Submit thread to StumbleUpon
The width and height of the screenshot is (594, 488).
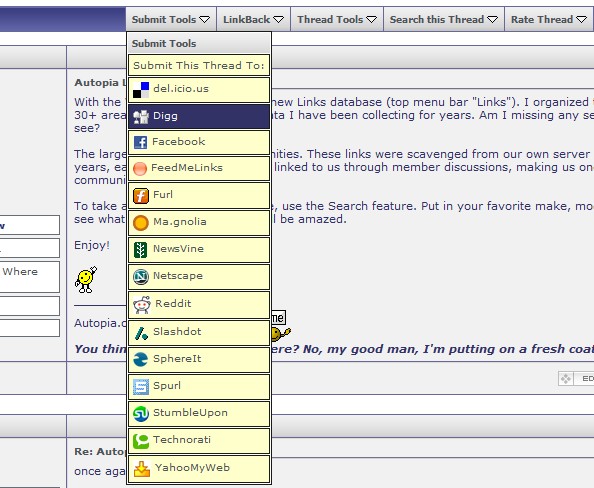tap(199, 414)
